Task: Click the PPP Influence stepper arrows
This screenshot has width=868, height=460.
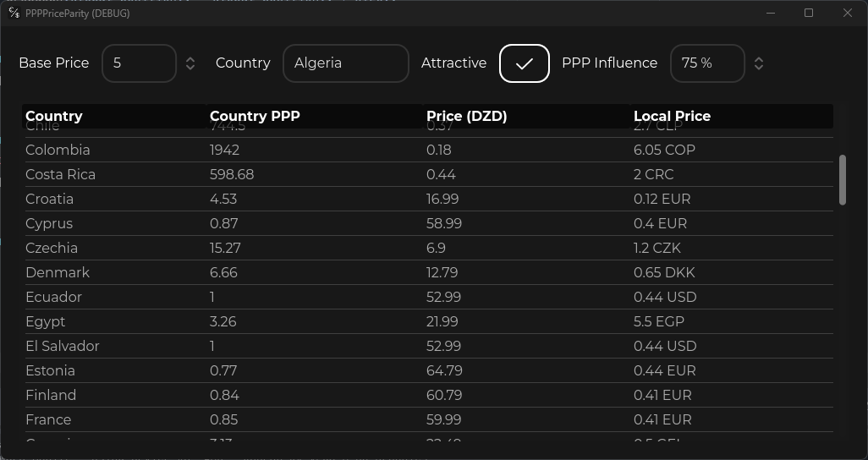Action: (x=759, y=63)
